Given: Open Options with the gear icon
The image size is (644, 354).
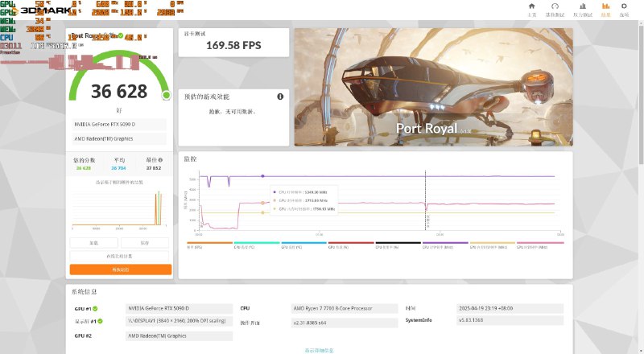Looking at the screenshot, I should pyautogui.click(x=624, y=7).
